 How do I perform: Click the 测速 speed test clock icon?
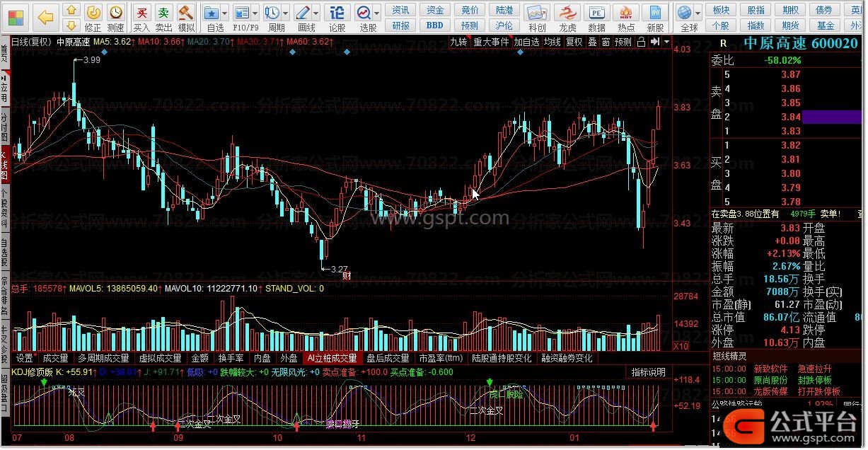click(x=115, y=12)
